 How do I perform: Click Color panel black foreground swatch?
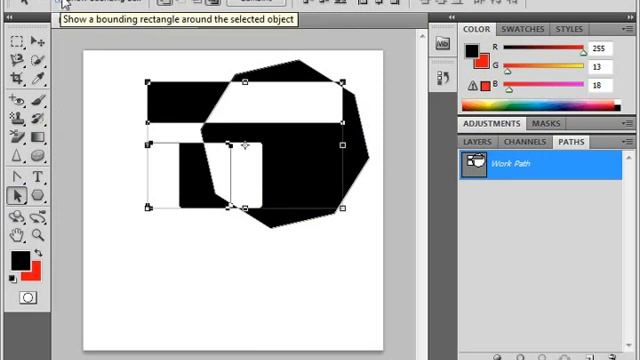click(472, 51)
